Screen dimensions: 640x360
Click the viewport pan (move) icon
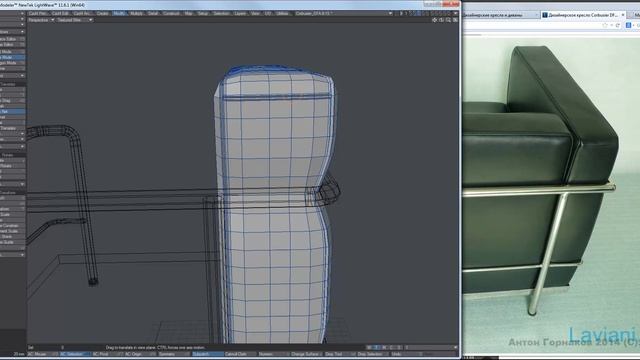(434, 20)
